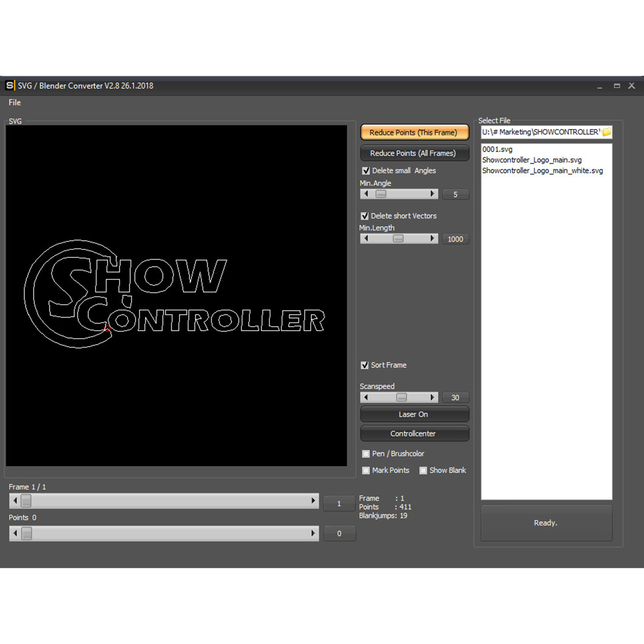Screen dimensions: 644x644
Task: Enable Show Blank display
Action: [423, 470]
